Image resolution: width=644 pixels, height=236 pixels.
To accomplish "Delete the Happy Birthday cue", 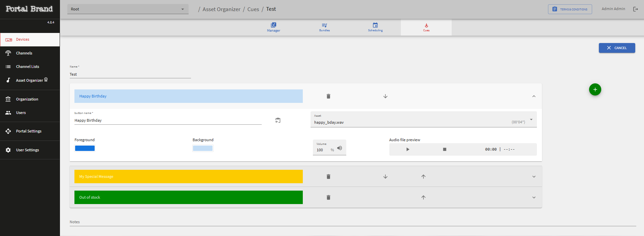I will point(328,96).
